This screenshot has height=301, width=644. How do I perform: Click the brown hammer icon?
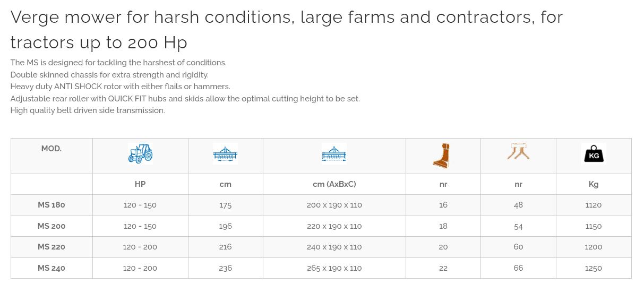(441, 156)
